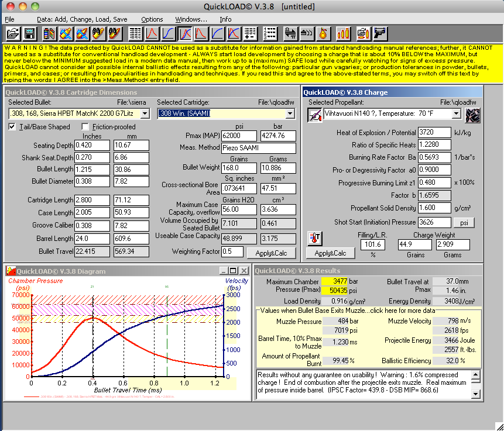This screenshot has height=431, width=504.
Task: Click the macOS green zoom window button
Action: (x=35, y=6)
